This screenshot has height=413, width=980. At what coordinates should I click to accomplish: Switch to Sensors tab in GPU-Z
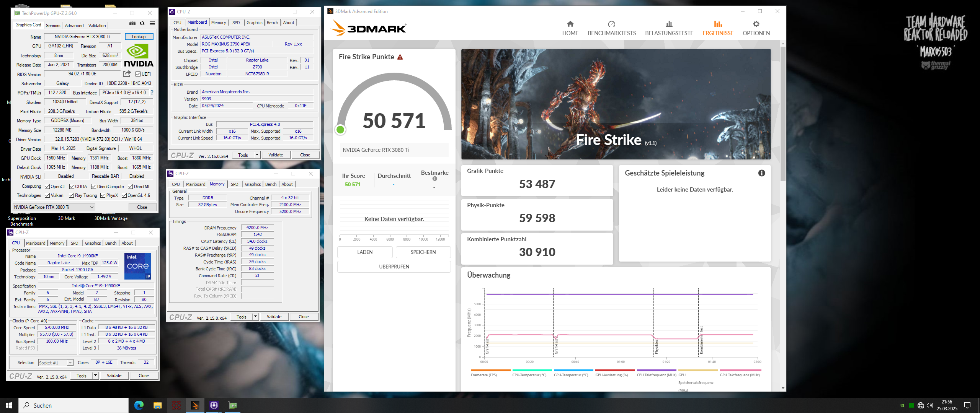tap(53, 26)
